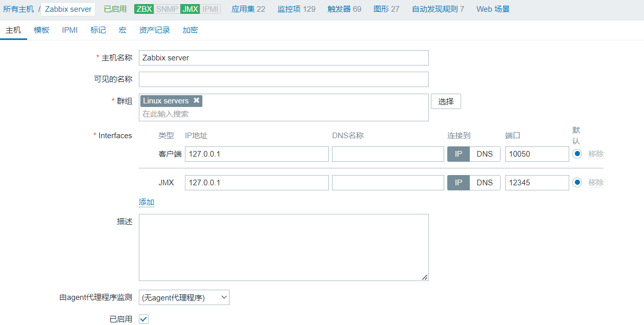Click 移除 for JMX interface
The image size is (644, 325).
pos(596,182)
